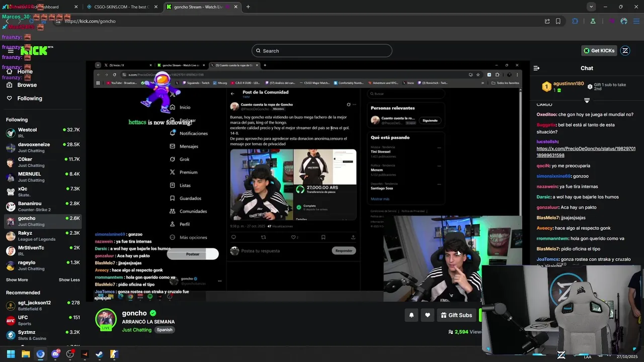Open Syztmz's Slots & Casino channel

42,335
